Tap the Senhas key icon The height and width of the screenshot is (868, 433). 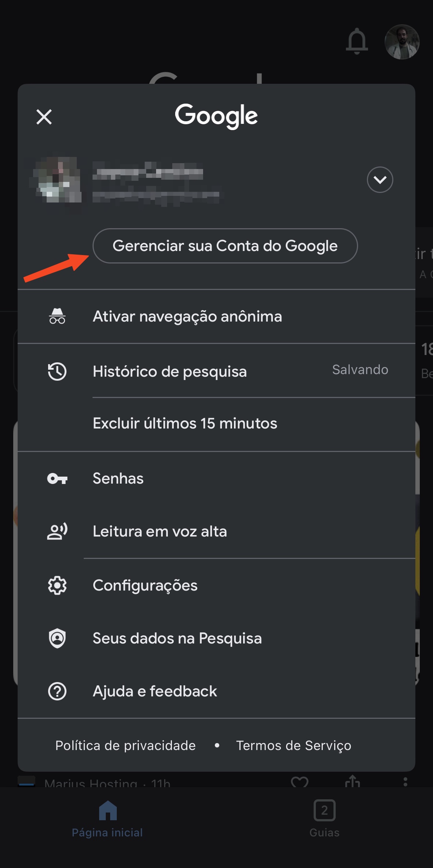coord(57,478)
